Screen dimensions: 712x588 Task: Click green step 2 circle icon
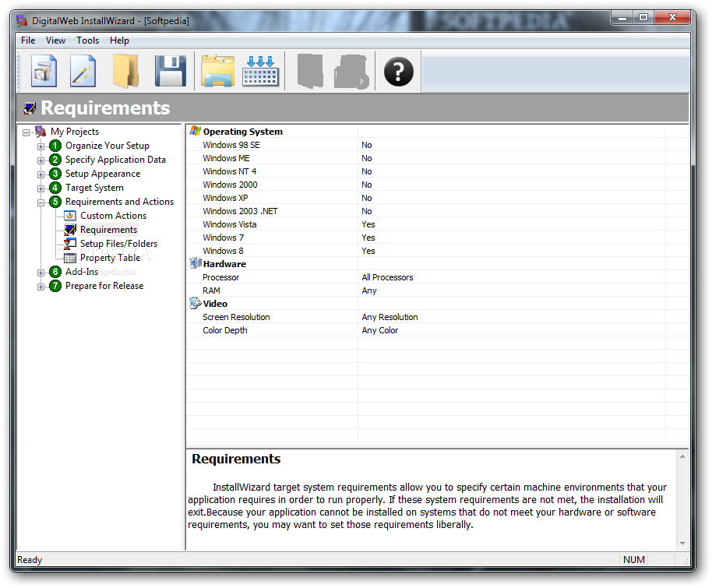tap(55, 160)
